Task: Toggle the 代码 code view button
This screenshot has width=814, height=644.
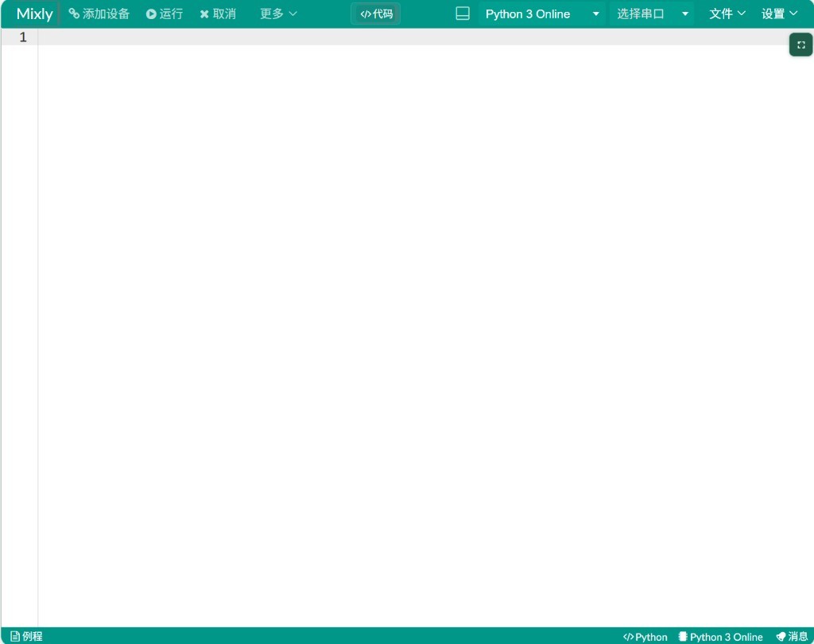Action: click(x=376, y=14)
